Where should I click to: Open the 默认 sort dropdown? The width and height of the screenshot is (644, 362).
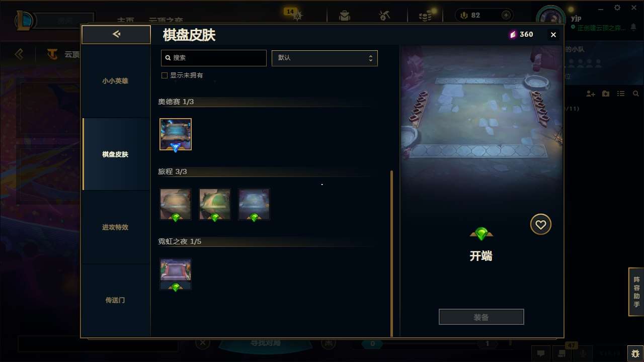325,58
